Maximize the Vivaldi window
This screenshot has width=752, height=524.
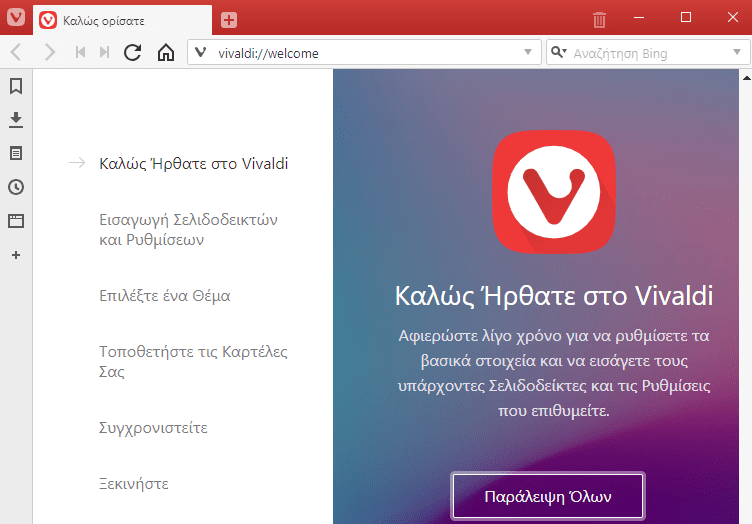click(686, 18)
